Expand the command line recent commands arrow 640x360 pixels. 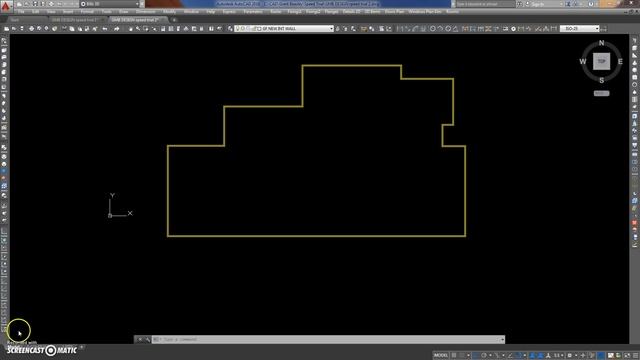point(502,339)
